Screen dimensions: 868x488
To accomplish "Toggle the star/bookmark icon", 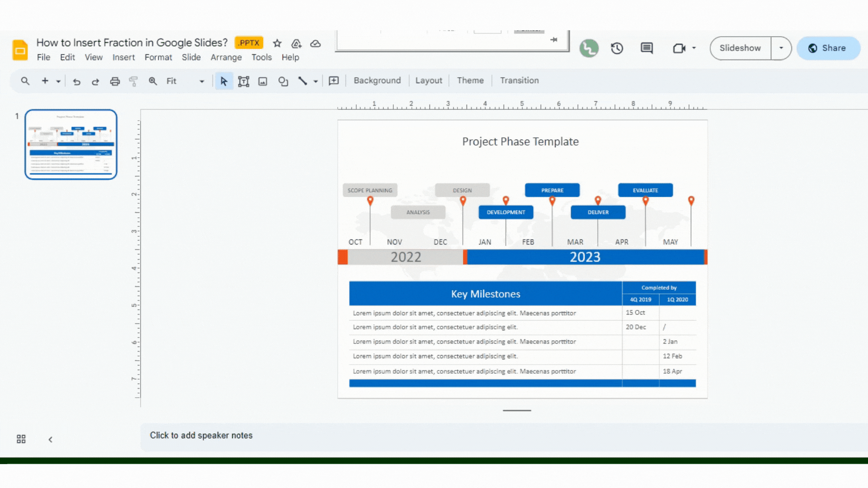I will (x=277, y=43).
